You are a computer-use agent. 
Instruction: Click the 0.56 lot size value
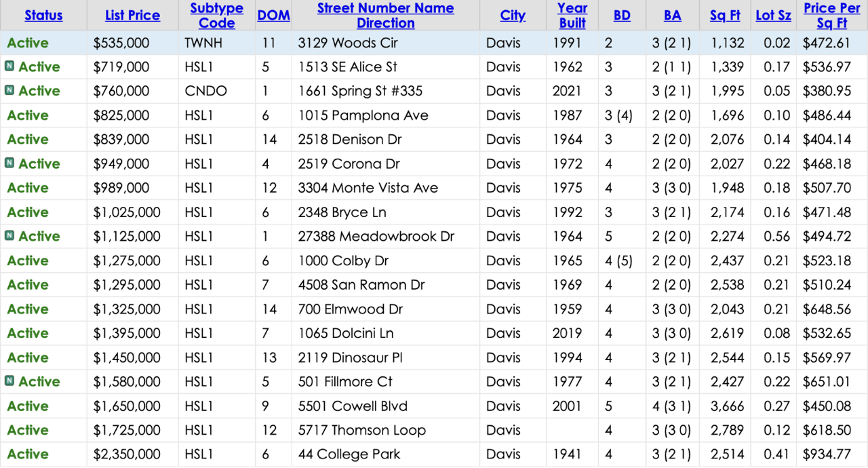coord(776,237)
